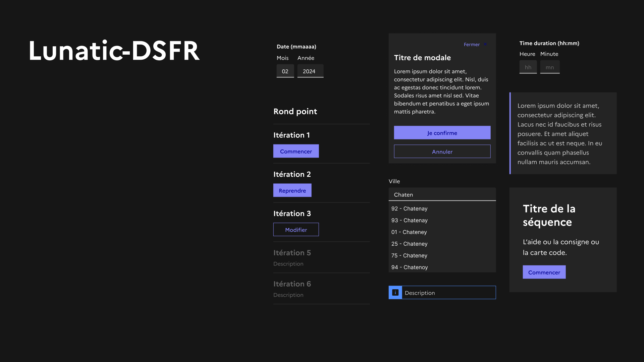Choose 25 - Chateney from the list
Viewport: 644px width, 362px height.
pyautogui.click(x=409, y=244)
